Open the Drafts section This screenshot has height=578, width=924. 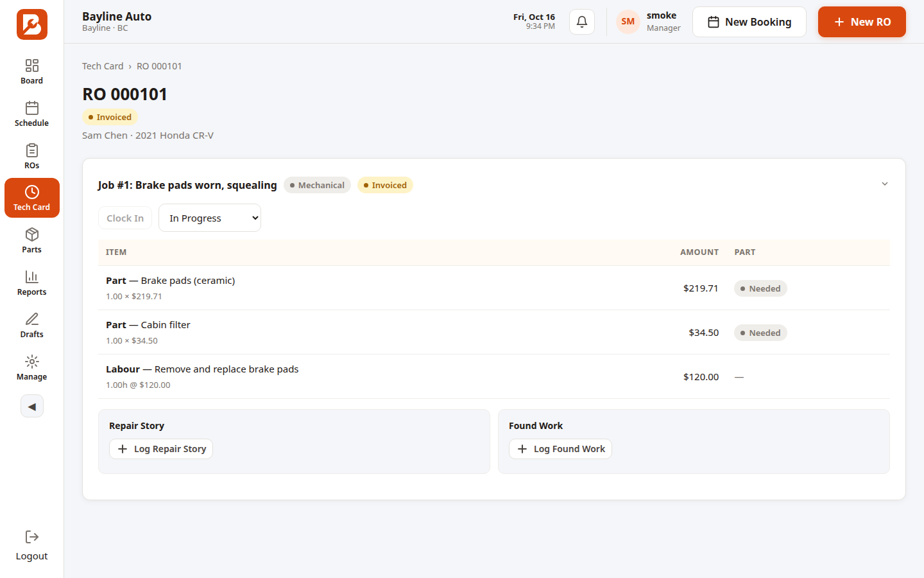(x=31, y=325)
